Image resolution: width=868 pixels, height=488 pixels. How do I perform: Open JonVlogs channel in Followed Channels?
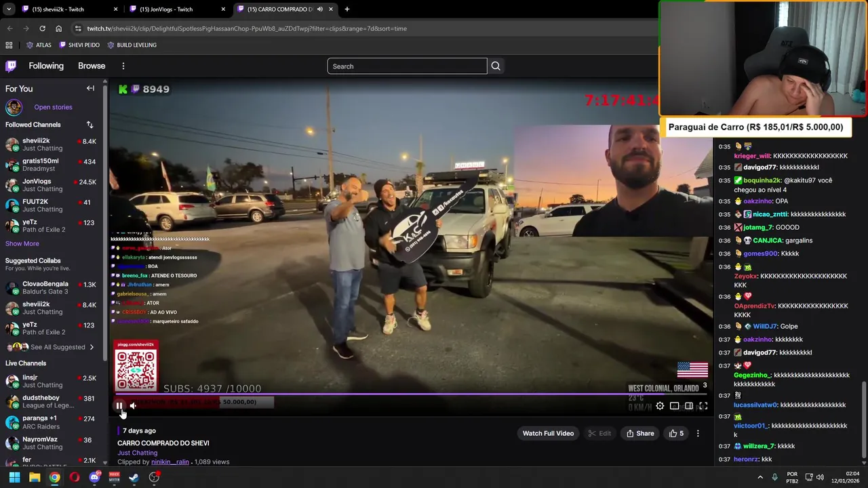(51, 185)
